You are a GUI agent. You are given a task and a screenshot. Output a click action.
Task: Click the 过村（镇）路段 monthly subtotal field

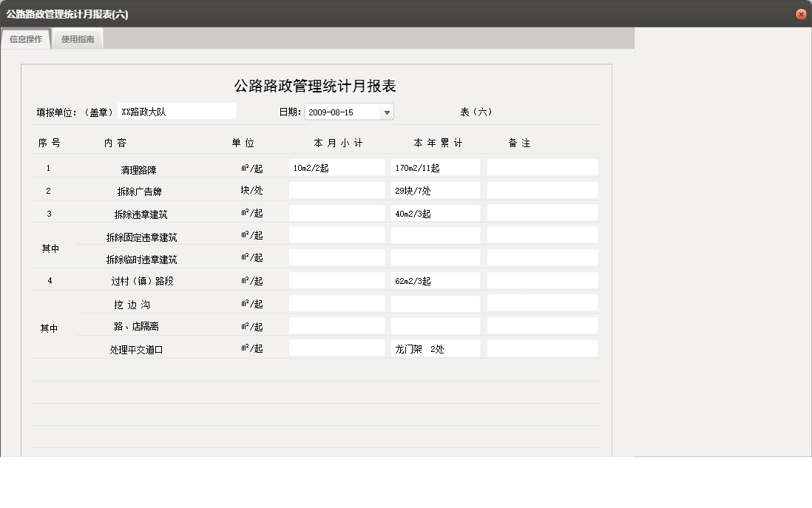click(x=336, y=280)
